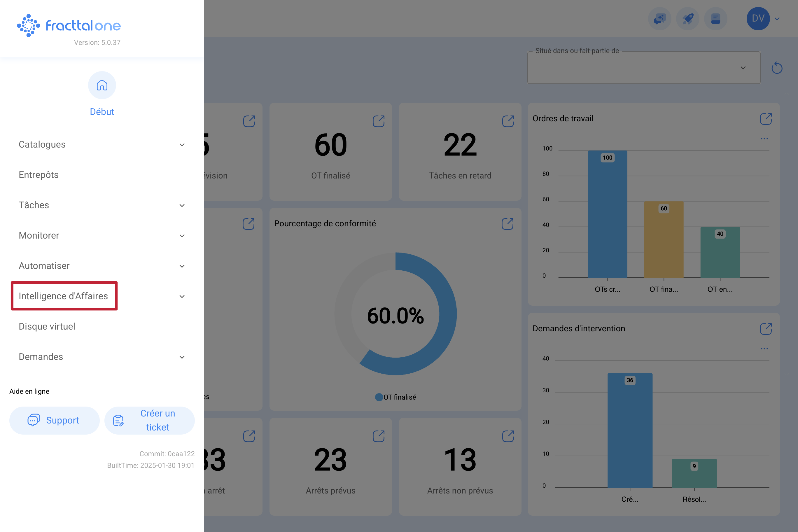Click the Début label link

click(102, 112)
